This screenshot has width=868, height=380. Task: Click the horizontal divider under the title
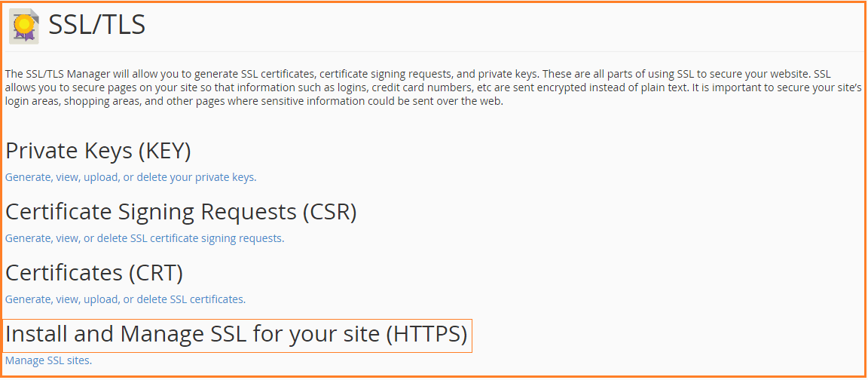pyautogui.click(x=433, y=51)
